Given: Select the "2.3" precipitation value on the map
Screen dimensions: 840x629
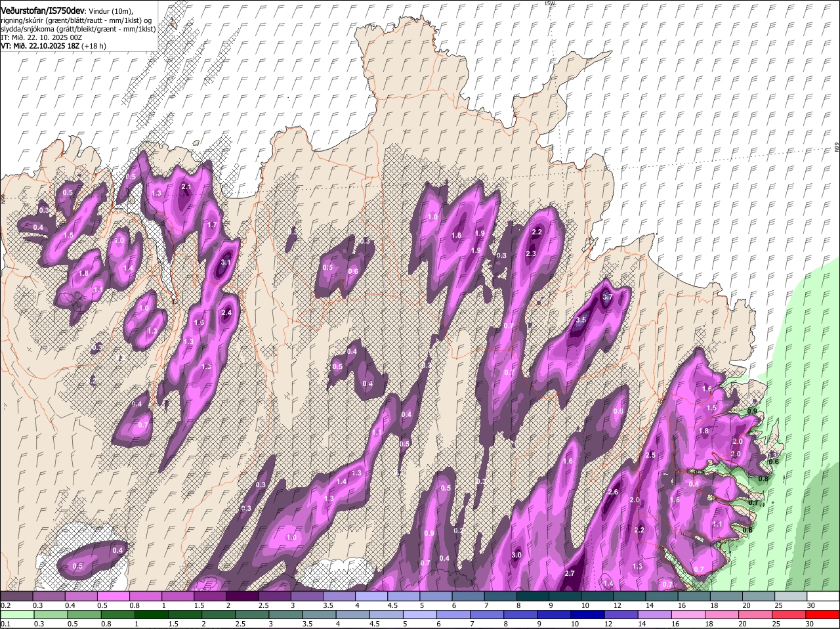Looking at the screenshot, I should (532, 254).
